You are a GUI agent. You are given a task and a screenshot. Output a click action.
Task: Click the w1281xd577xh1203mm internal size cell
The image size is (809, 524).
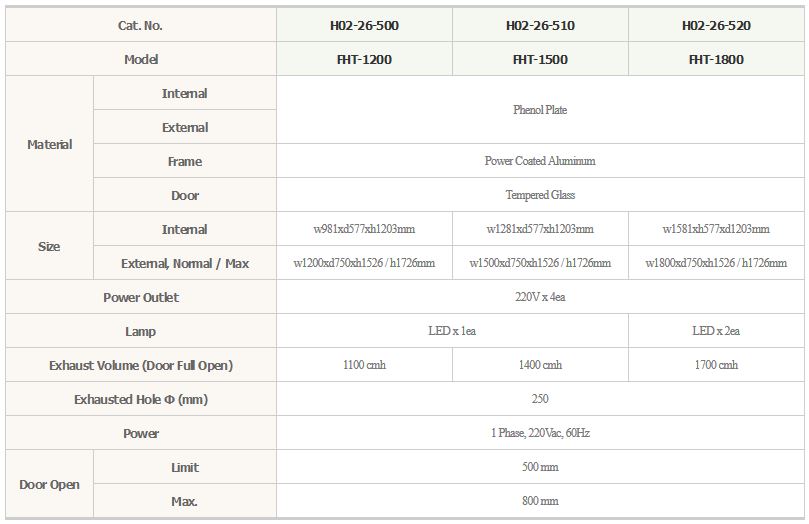[x=540, y=229]
